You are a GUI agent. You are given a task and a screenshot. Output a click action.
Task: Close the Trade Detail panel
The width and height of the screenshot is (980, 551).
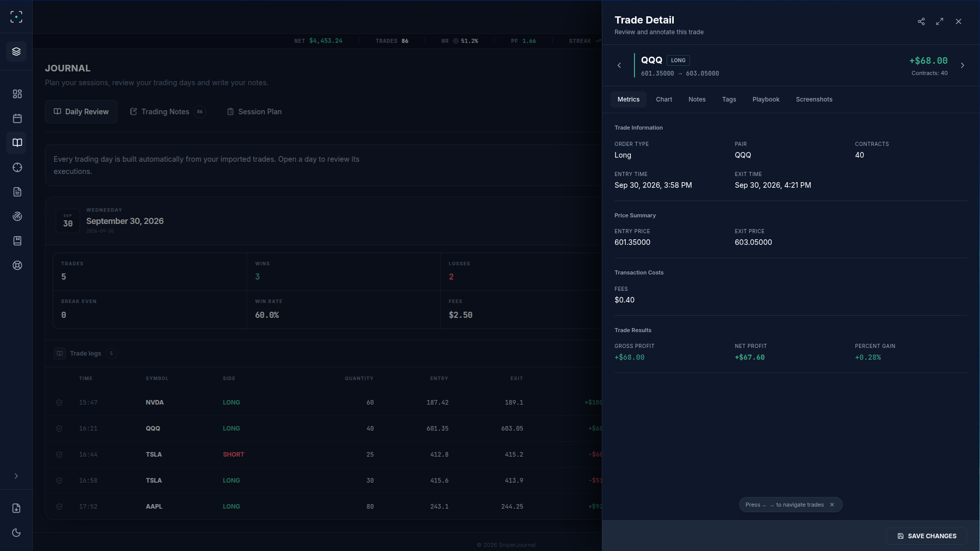coord(959,21)
